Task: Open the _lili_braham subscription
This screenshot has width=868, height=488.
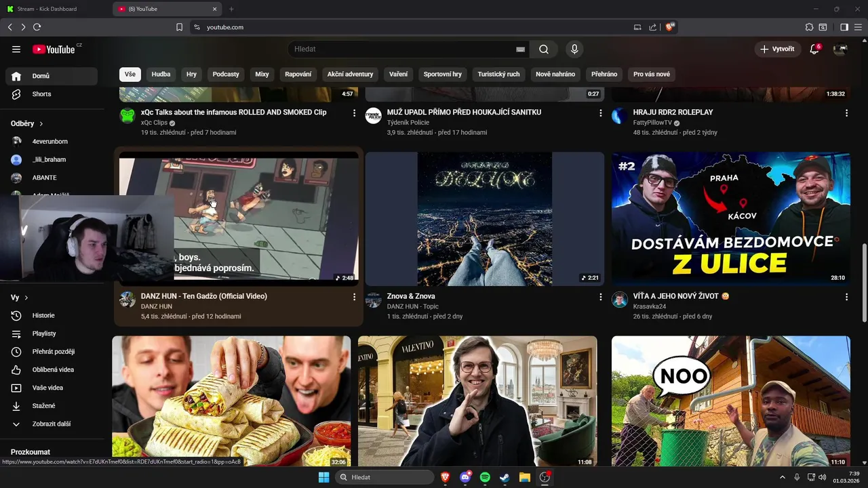Action: 52,160
